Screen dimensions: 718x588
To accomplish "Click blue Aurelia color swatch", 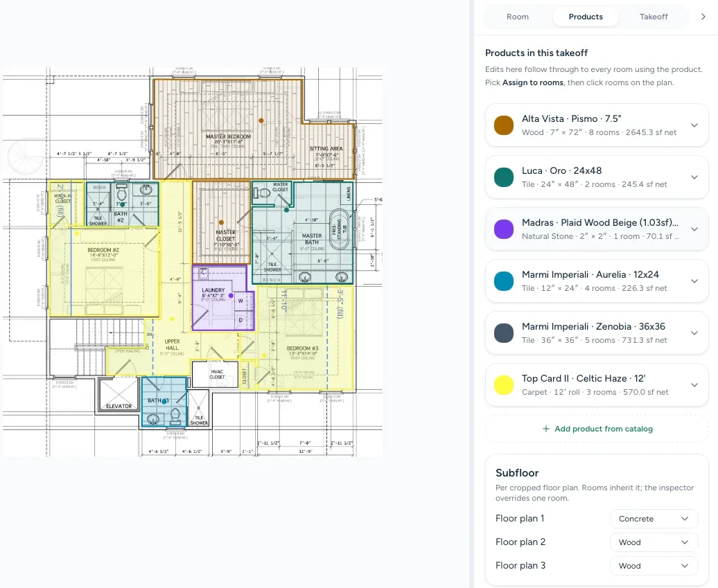I will pyautogui.click(x=504, y=281).
